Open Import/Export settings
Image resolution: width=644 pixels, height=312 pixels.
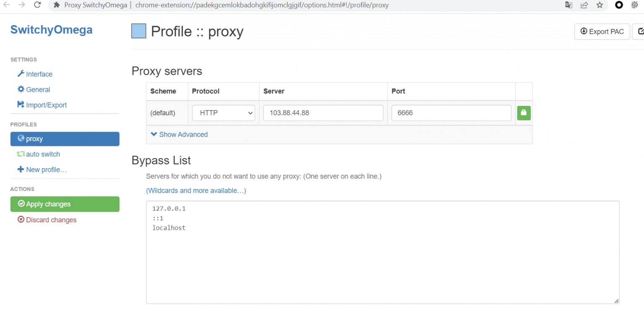(x=42, y=105)
